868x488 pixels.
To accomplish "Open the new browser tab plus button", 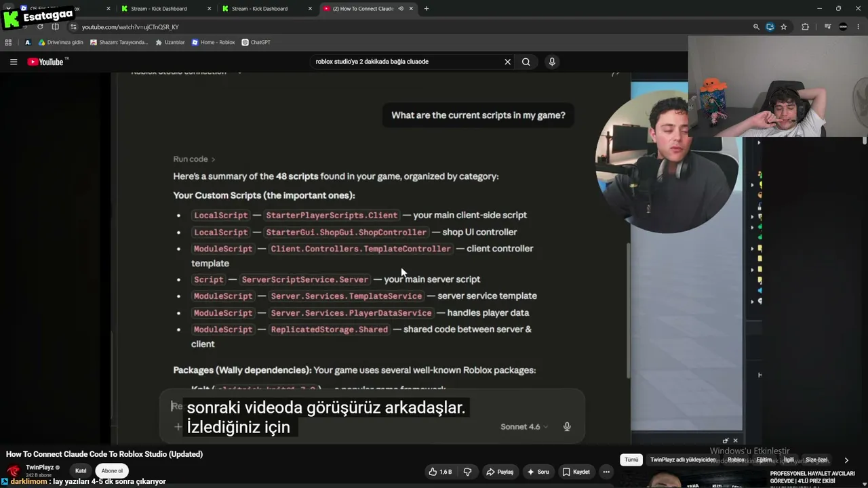I will 426,9.
